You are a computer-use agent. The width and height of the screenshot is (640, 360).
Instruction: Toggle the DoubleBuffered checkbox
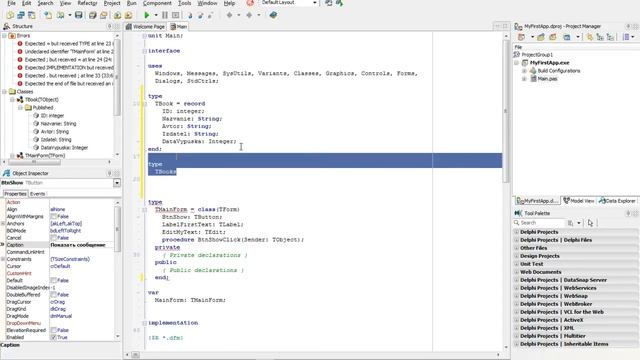(x=53, y=295)
